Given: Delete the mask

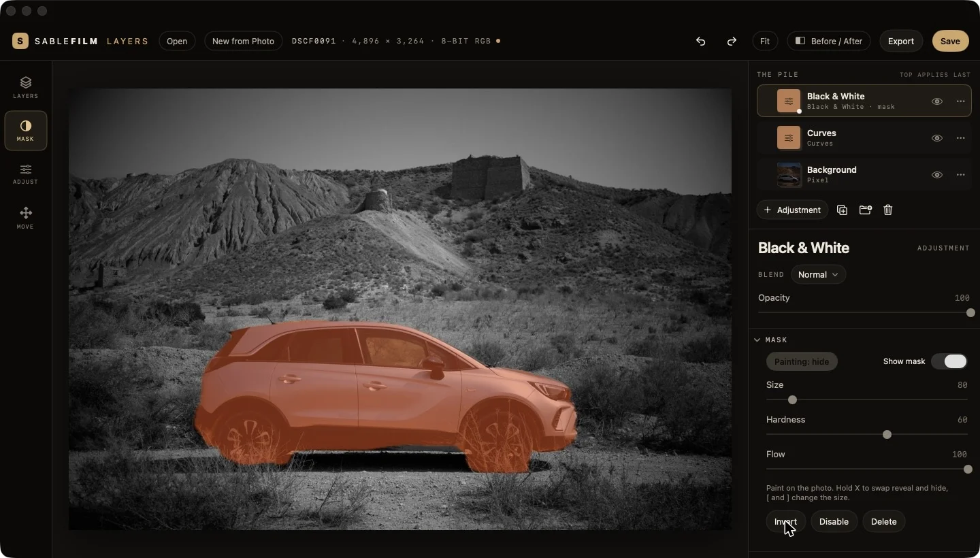Looking at the screenshot, I should [883, 522].
